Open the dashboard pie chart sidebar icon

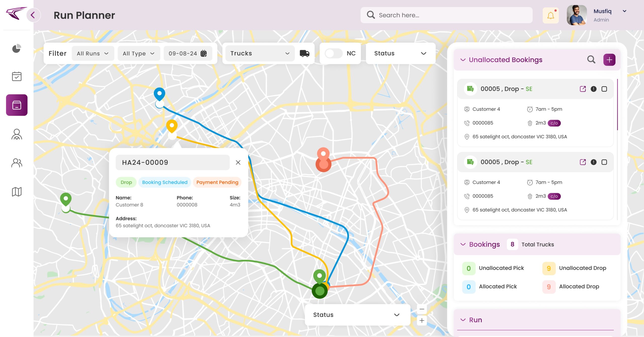(17, 48)
